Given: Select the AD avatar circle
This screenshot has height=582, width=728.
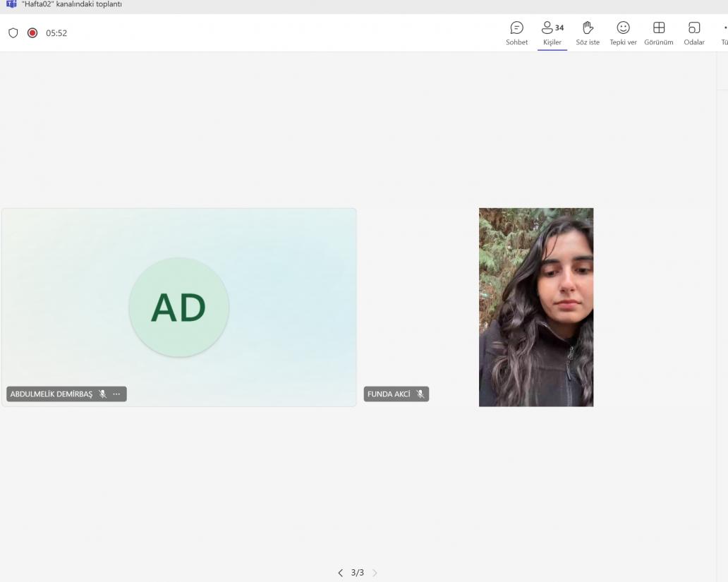Looking at the screenshot, I should pyautogui.click(x=178, y=307).
